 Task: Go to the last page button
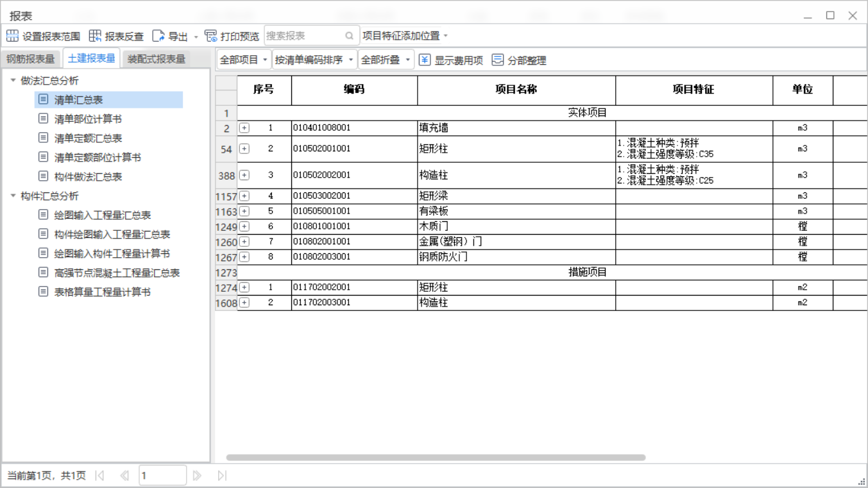click(222, 475)
